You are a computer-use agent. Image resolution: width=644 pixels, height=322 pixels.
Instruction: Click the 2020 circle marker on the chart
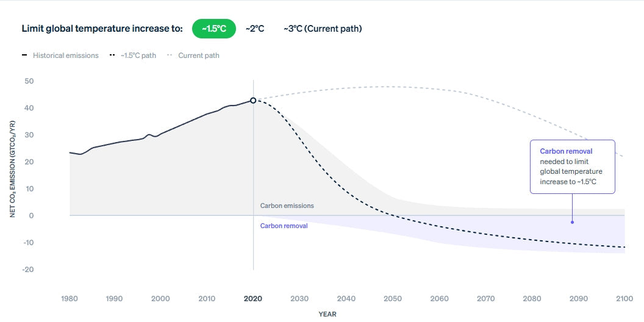(x=254, y=101)
